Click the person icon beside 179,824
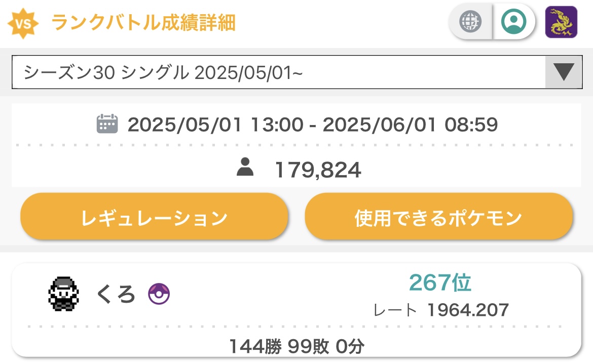The image size is (593, 364). (245, 167)
